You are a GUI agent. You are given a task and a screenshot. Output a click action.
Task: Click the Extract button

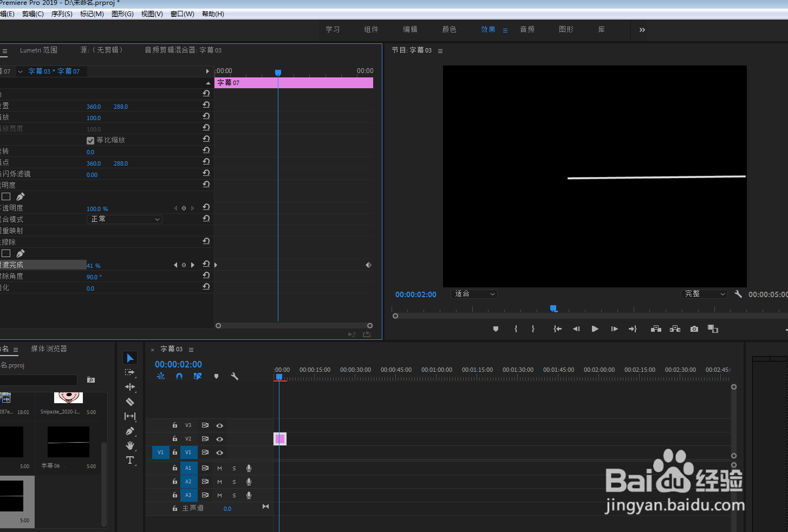pyautogui.click(x=675, y=329)
